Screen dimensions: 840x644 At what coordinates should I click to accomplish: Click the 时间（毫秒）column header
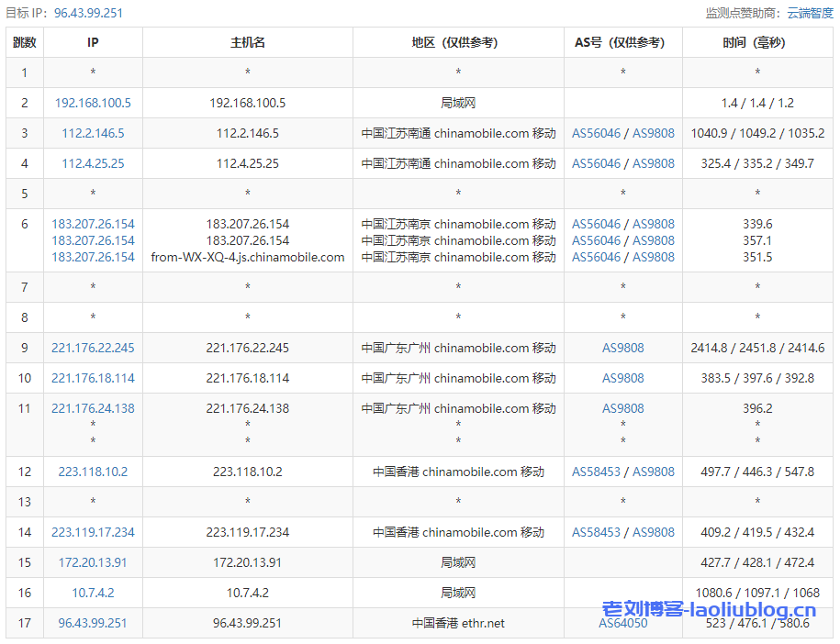pos(757,42)
